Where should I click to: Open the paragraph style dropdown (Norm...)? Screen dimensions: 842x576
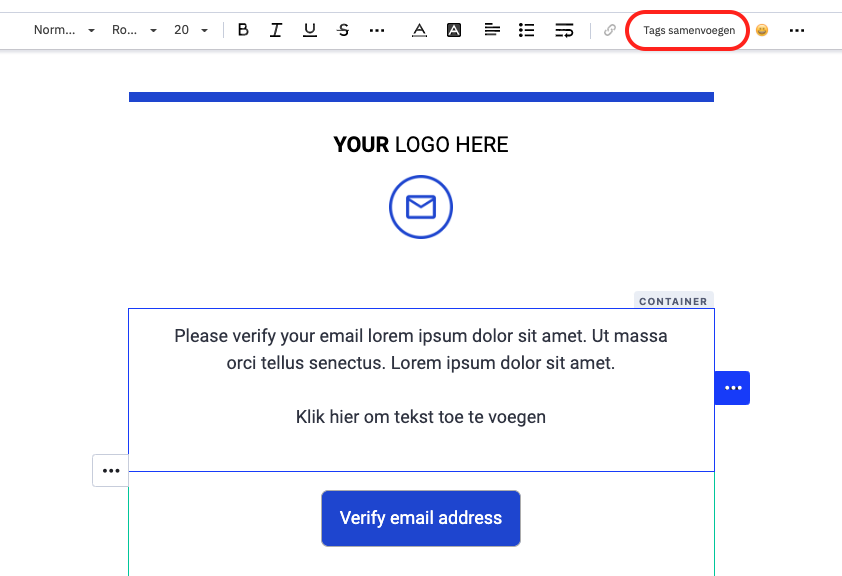click(x=64, y=30)
